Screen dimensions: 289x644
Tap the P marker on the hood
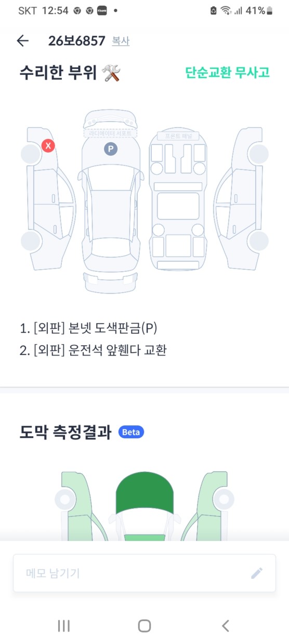tap(110, 149)
